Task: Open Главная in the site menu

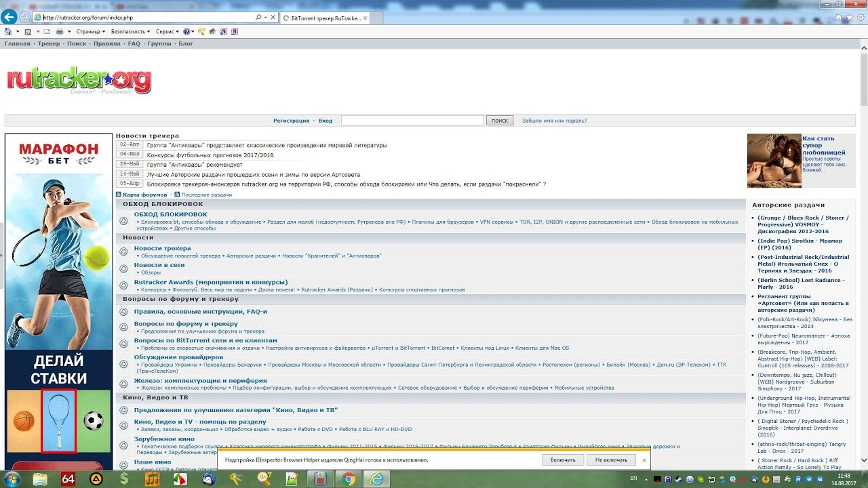Action: 17,44
